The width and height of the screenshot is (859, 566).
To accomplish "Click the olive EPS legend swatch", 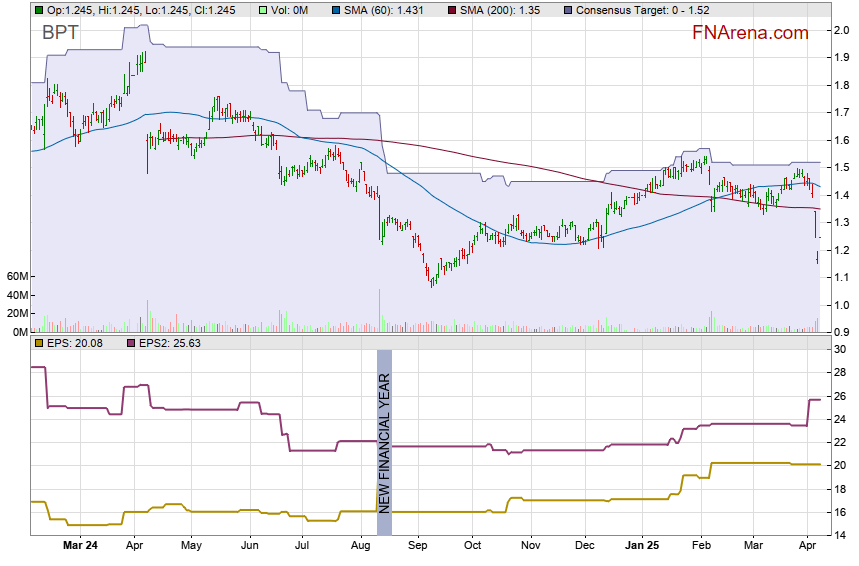I will point(38,343).
